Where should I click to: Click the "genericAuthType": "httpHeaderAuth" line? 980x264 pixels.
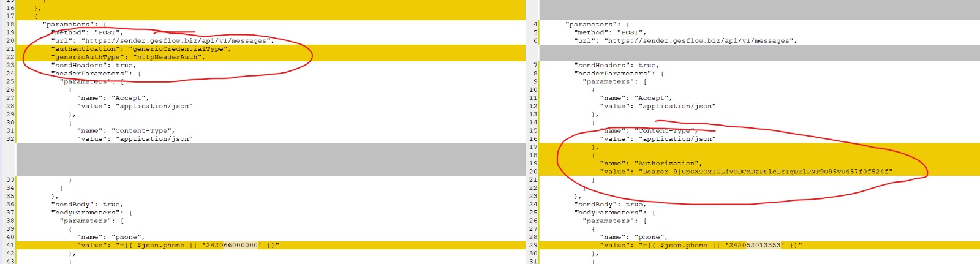click(x=128, y=57)
